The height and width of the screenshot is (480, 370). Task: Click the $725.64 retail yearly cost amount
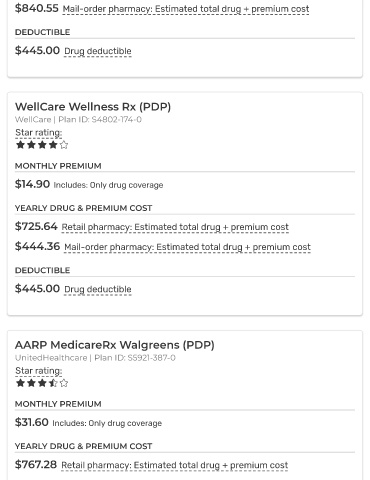(36, 226)
